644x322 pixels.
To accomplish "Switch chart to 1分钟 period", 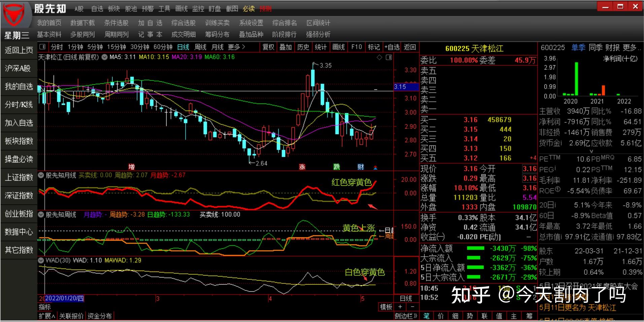I will [x=75, y=47].
